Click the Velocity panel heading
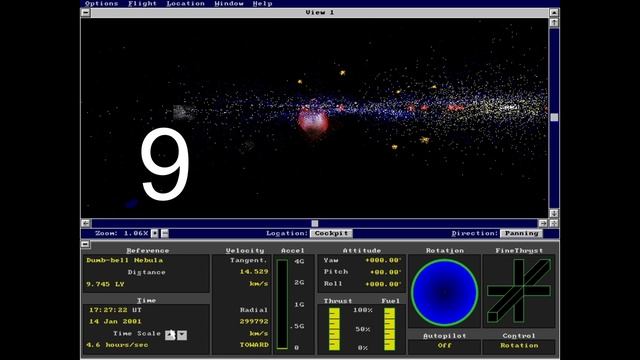 coord(245,251)
